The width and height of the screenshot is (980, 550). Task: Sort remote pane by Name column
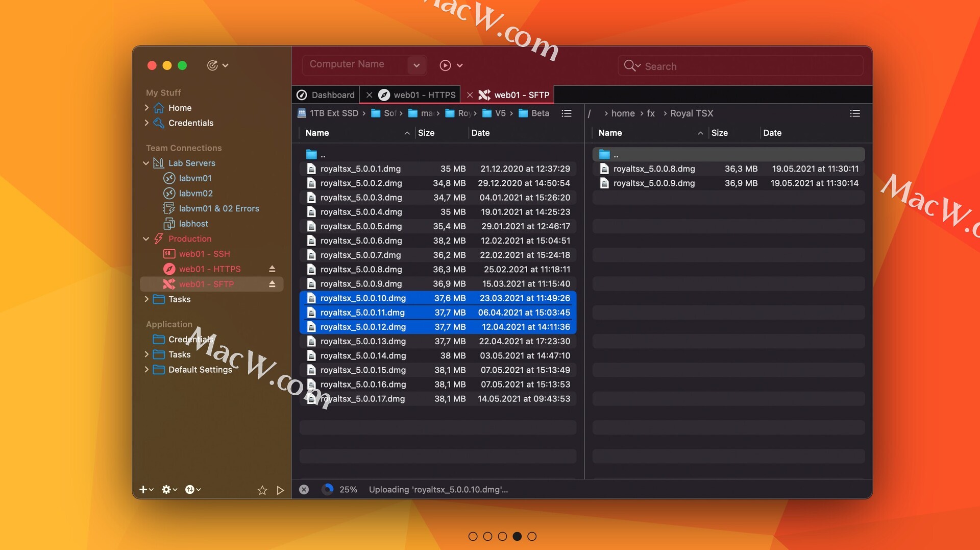pyautogui.click(x=650, y=133)
